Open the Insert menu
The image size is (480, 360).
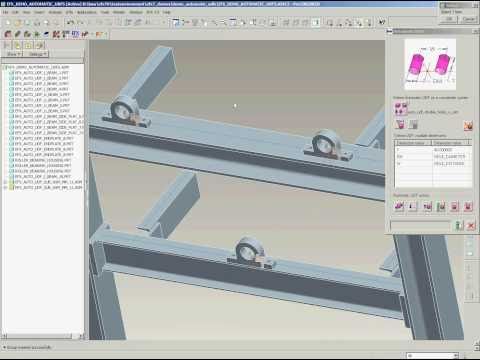tap(39, 12)
